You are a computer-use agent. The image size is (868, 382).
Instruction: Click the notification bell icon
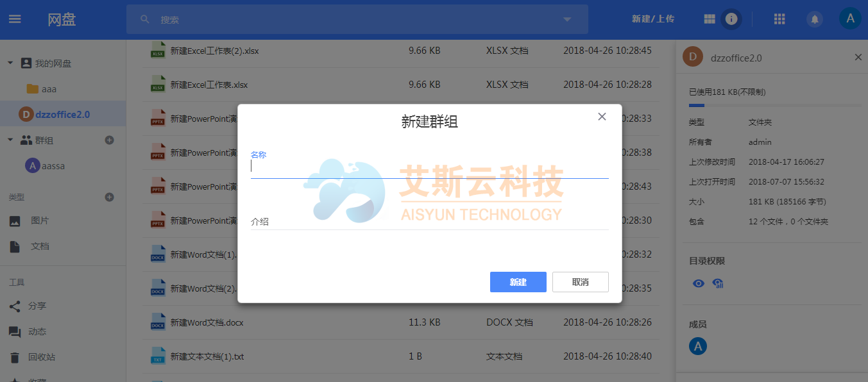point(815,19)
